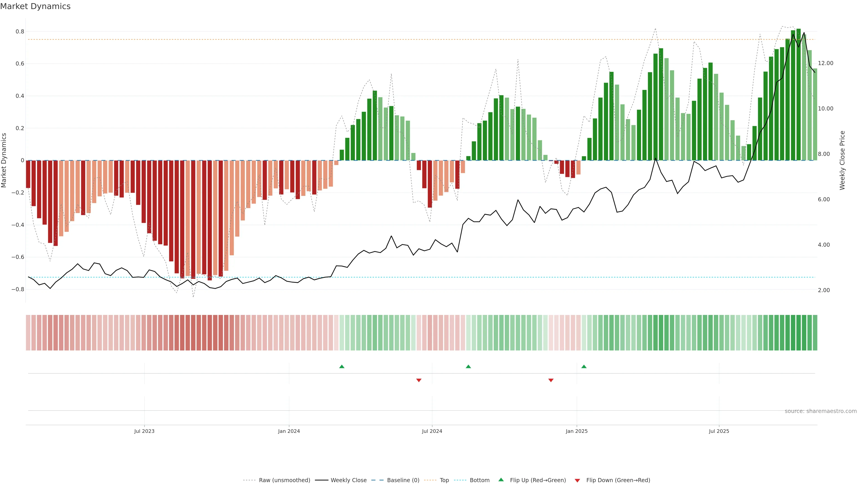
Task: Click the Flip Down triangle icon in legend
Action: click(x=577, y=480)
